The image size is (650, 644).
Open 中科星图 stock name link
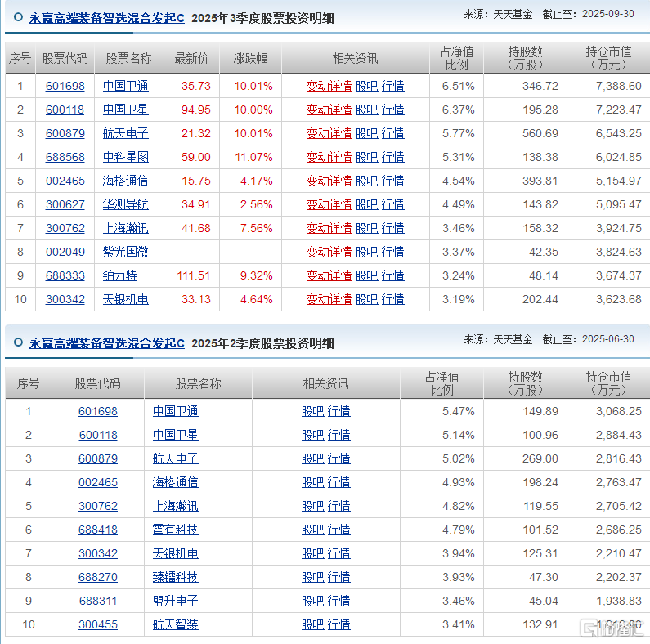(126, 157)
